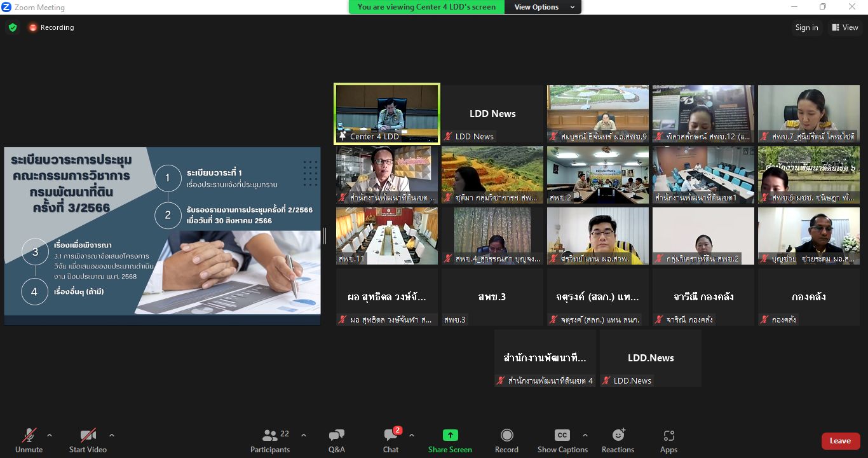
Task: Leave the meeting
Action: click(x=840, y=441)
